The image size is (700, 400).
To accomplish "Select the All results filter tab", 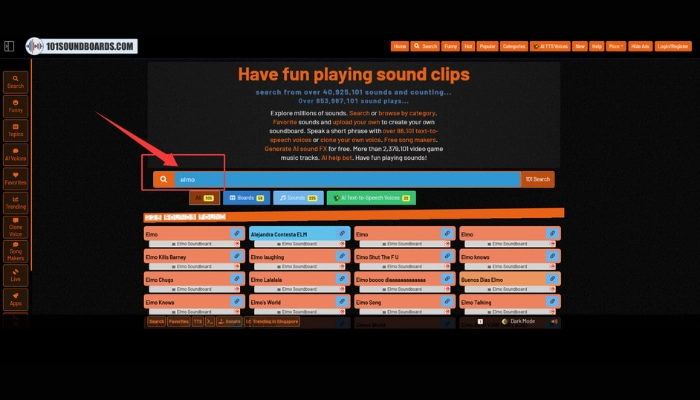I will click(204, 198).
